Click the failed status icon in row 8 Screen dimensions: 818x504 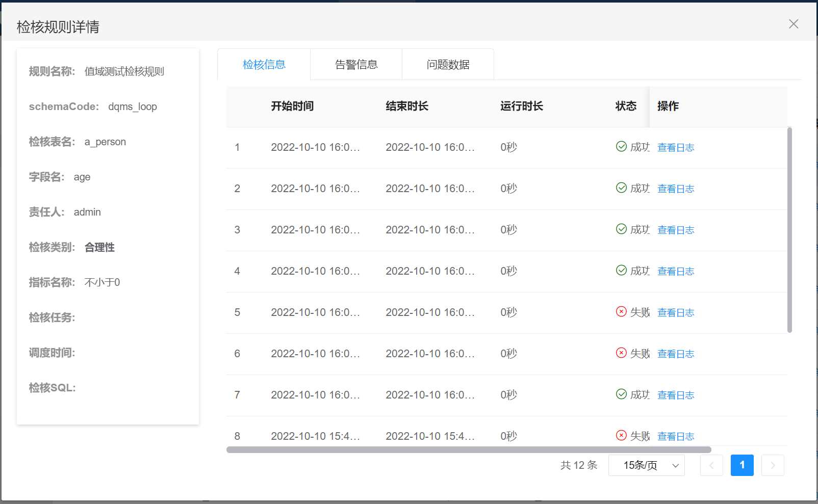621,436
